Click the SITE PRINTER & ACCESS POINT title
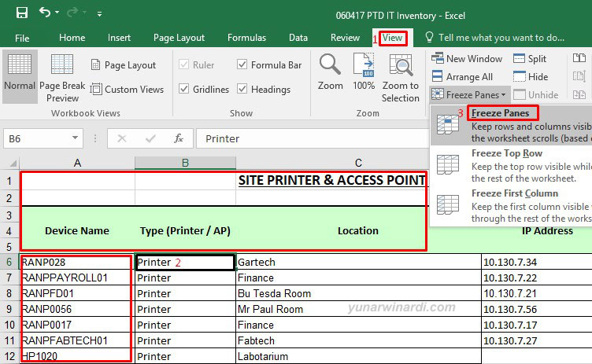The height and width of the screenshot is (364, 592). 332,180
